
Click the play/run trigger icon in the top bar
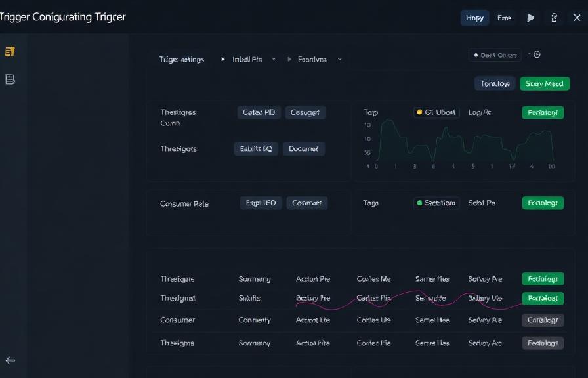coord(531,18)
